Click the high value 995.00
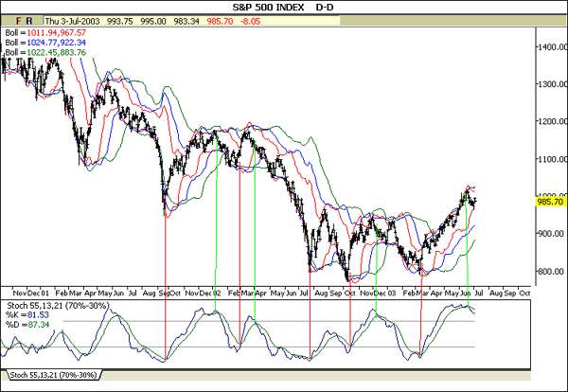The width and height of the screenshot is (568, 392). [153, 21]
